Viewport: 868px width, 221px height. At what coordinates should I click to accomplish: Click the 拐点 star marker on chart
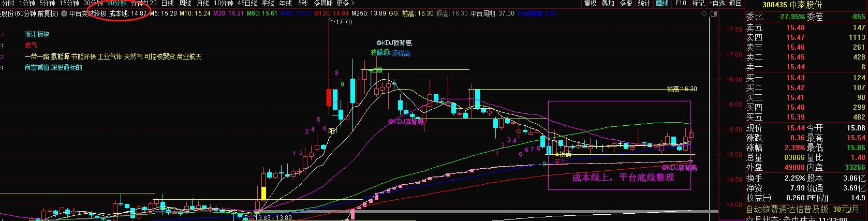(x=563, y=154)
